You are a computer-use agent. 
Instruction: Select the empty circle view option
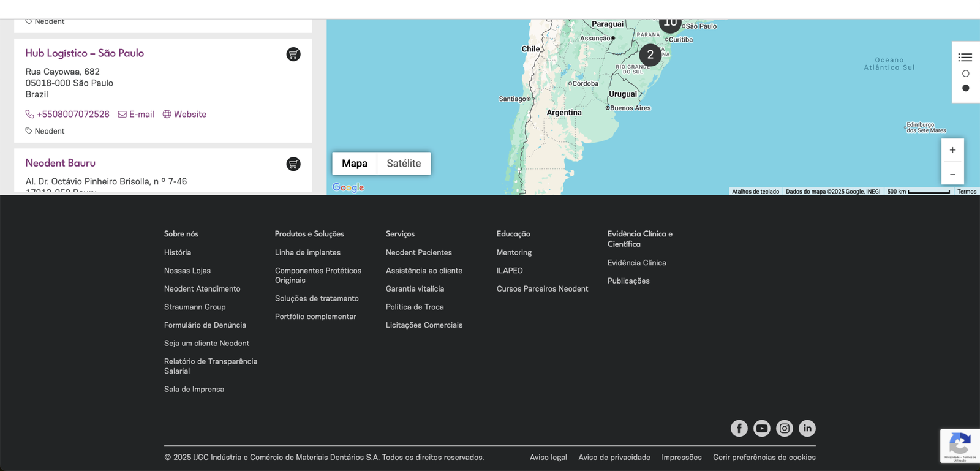[x=966, y=73]
